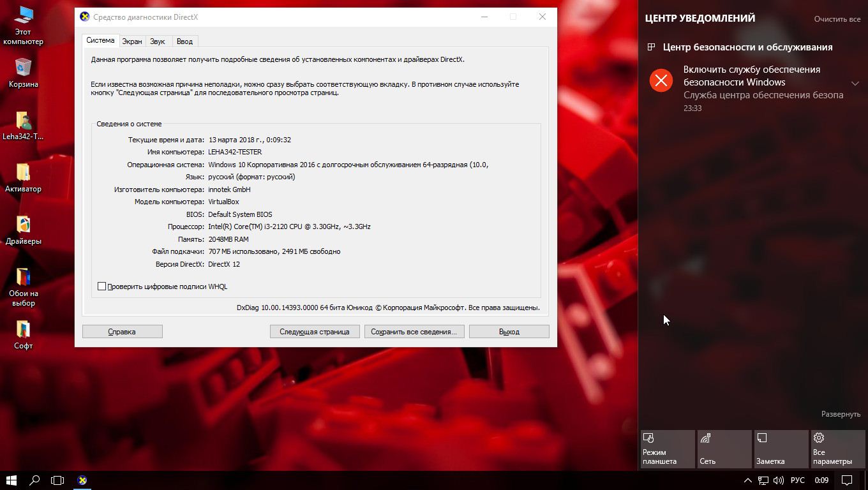Click the Windows 10 Корпоративная 2016 value

[348, 165]
